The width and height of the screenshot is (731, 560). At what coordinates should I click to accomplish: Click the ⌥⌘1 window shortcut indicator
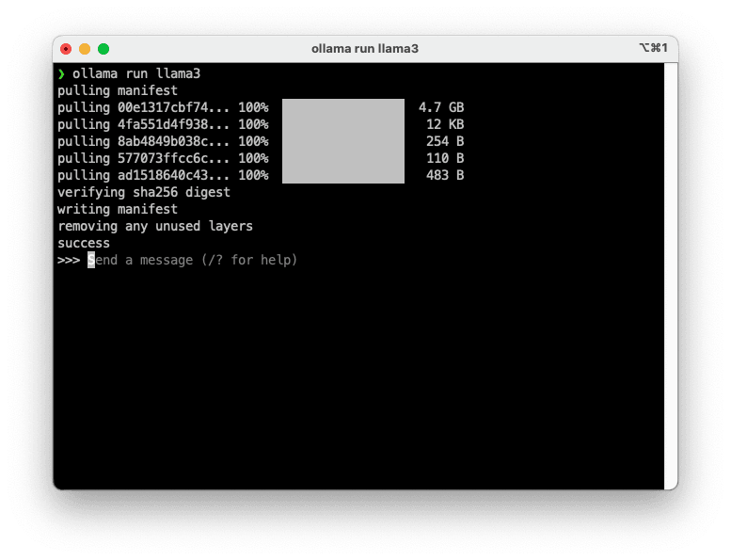coord(652,48)
